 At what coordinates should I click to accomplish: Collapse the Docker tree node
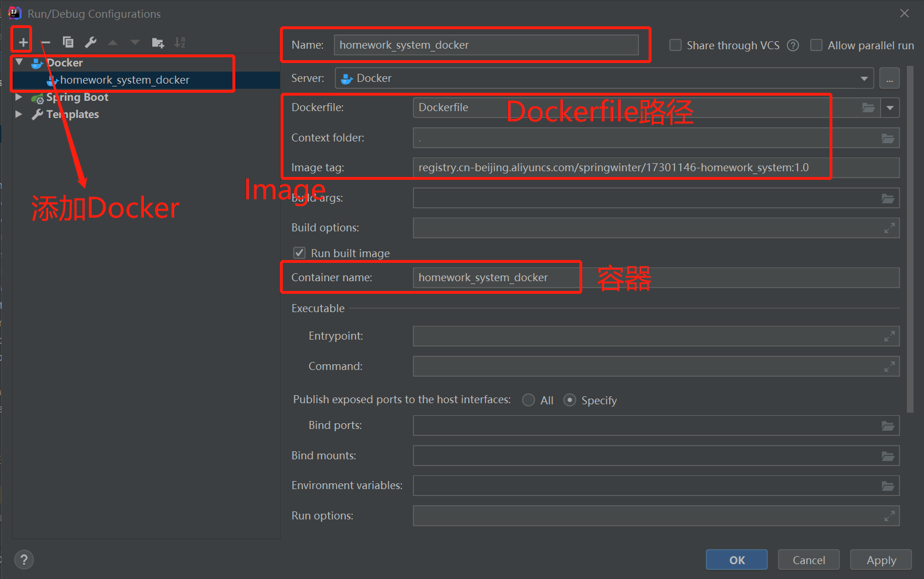tap(19, 62)
